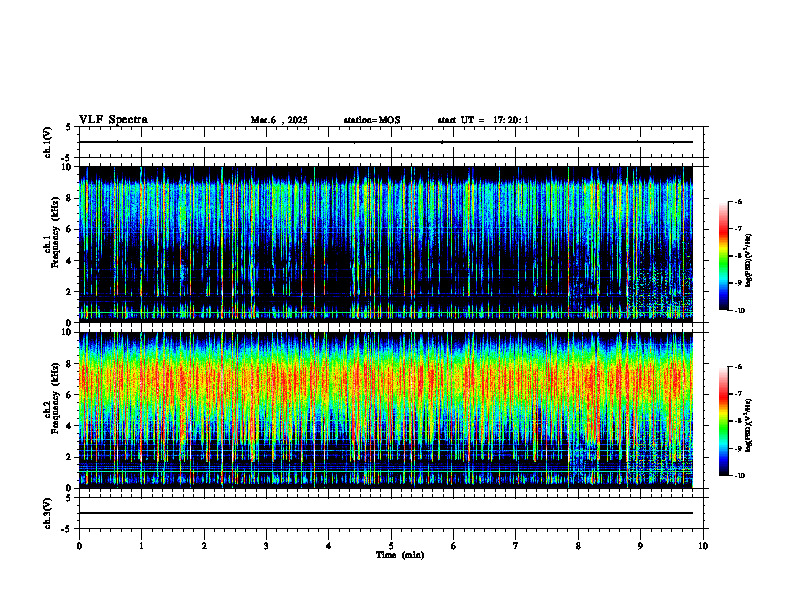Click time axis tick label "0"

(79, 546)
